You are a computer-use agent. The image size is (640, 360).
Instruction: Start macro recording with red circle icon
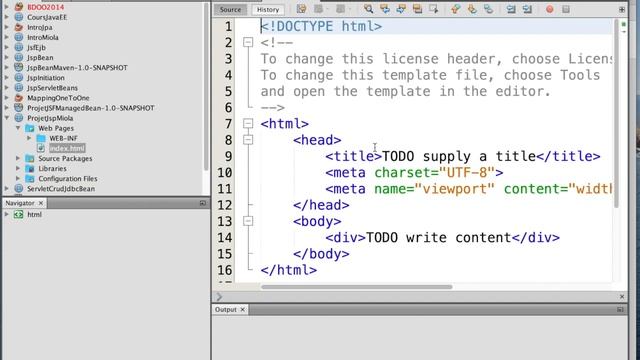point(549,9)
